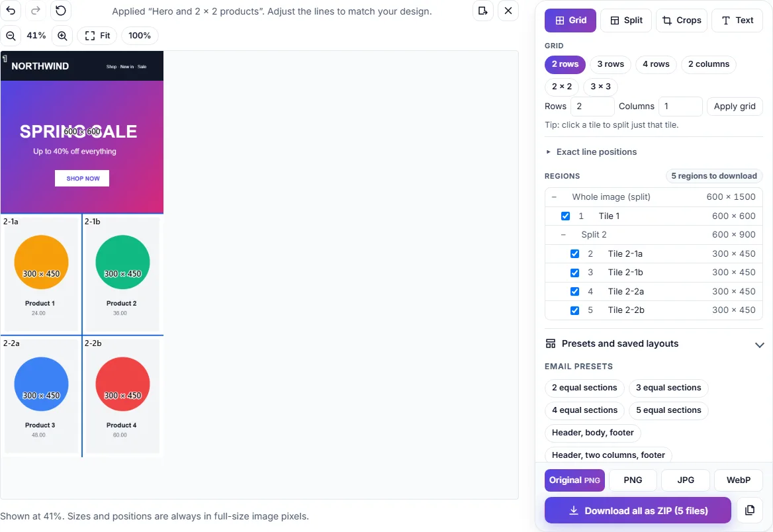
Task: Uncheck the Tile 2-1a checkbox
Action: pyautogui.click(x=575, y=253)
